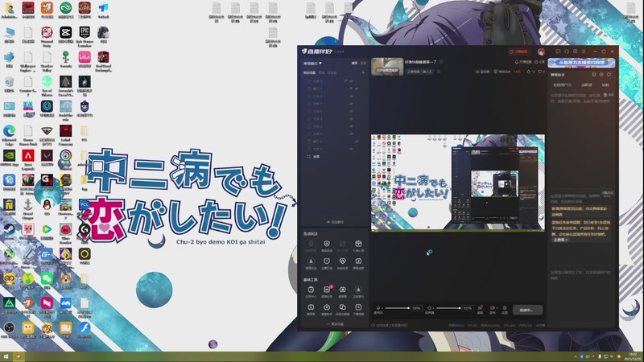Toggle visibility of the 文本 5 source
The image size is (644, 362).
[351, 81]
